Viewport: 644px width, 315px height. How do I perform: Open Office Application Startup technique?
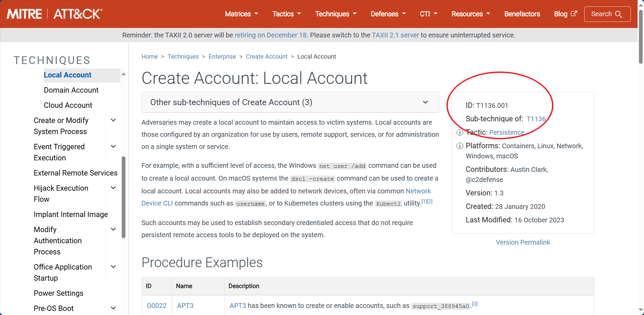pos(63,273)
